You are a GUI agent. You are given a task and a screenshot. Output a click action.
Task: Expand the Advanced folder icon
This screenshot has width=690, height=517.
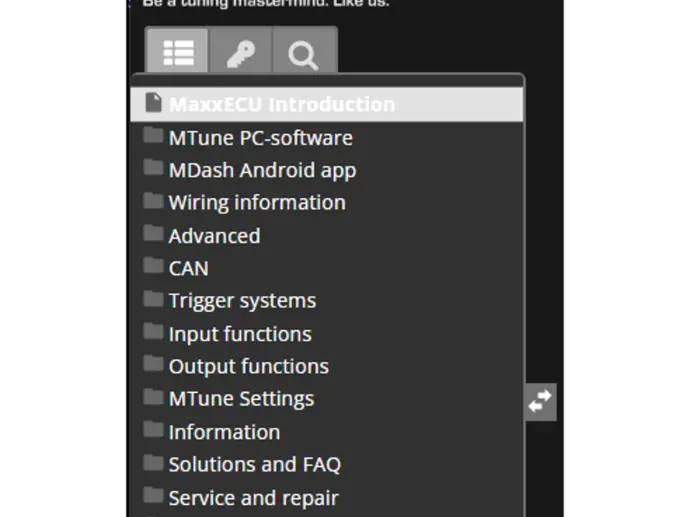point(153,233)
